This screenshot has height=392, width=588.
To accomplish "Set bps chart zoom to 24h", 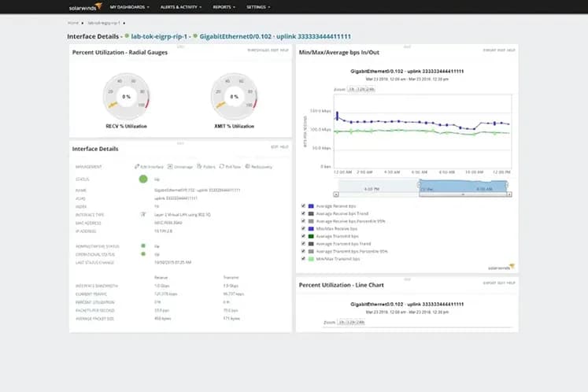I will (x=370, y=89).
